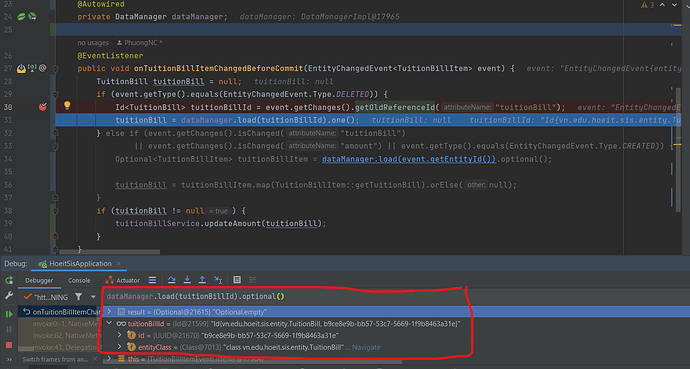Click the lightbulb intention icon

coord(67,105)
